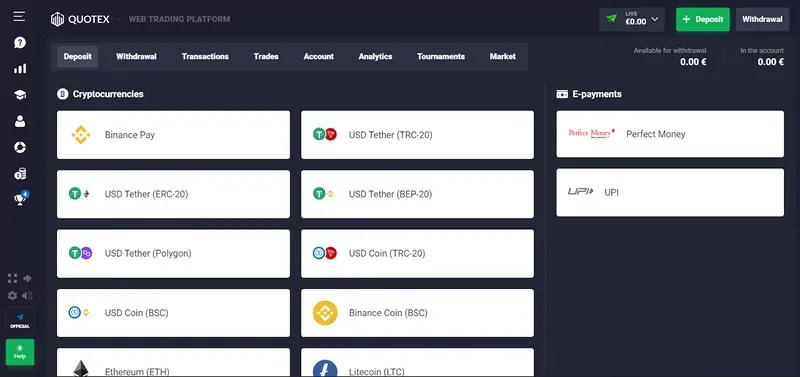The image size is (800, 377).
Task: Click the Web Trading Platform text
Action: pos(179,19)
